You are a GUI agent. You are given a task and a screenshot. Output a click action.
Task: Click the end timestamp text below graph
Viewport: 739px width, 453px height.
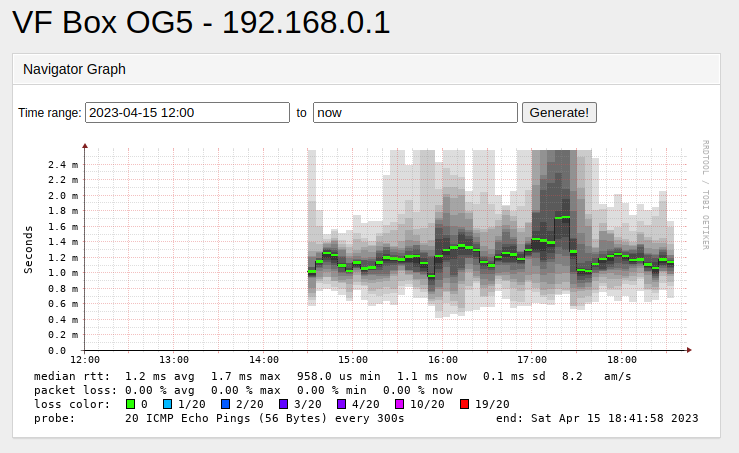[596, 418]
